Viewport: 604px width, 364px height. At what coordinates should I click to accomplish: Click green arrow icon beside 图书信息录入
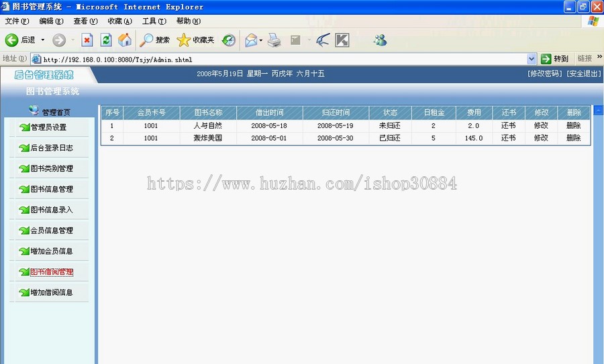pos(24,210)
